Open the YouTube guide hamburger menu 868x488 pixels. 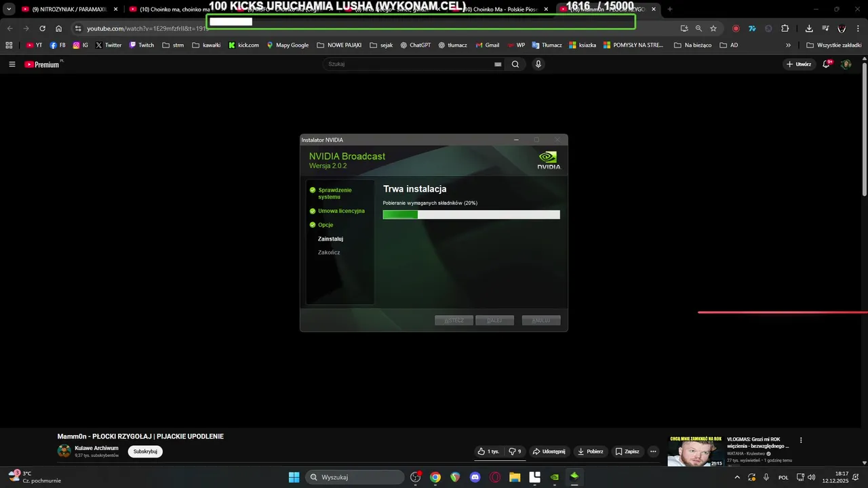click(x=12, y=64)
